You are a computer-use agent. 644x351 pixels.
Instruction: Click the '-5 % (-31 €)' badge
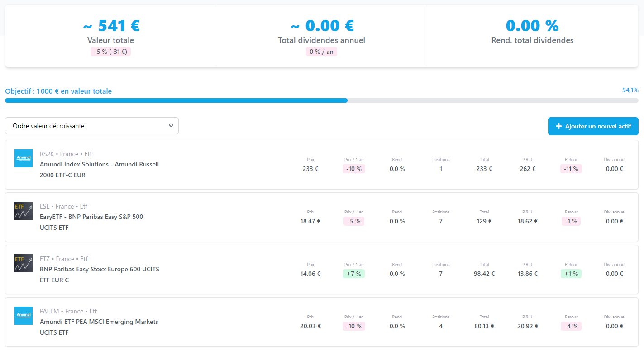(110, 52)
